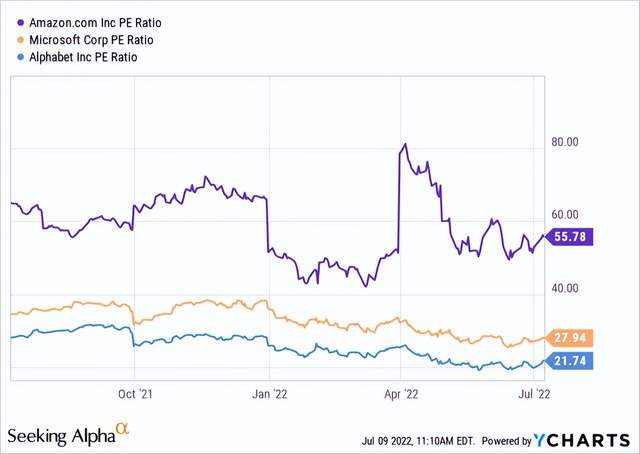Viewport: 640px width, 454px height.
Task: Click the Seeking Alpha logo
Action: coord(68,434)
